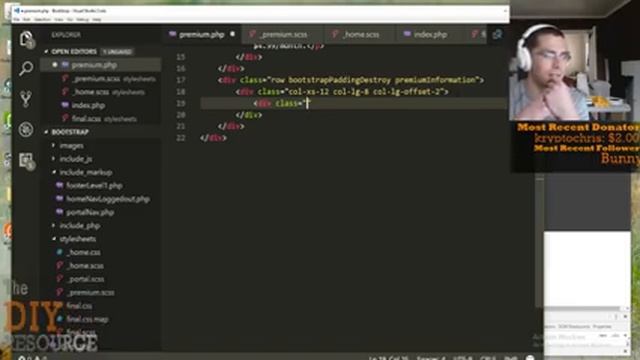
Task: Switch to the _premium.scss editor tab
Action: tap(284, 35)
